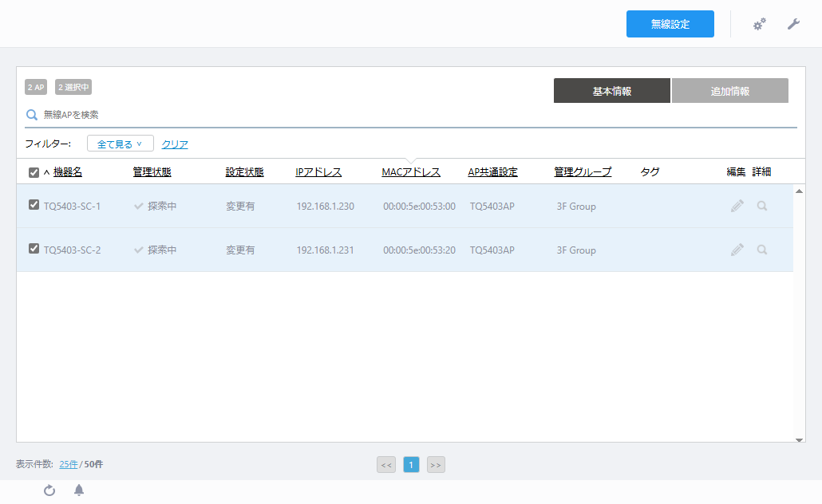The image size is (822, 504).
Task: Select page 1 button
Action: 411,465
